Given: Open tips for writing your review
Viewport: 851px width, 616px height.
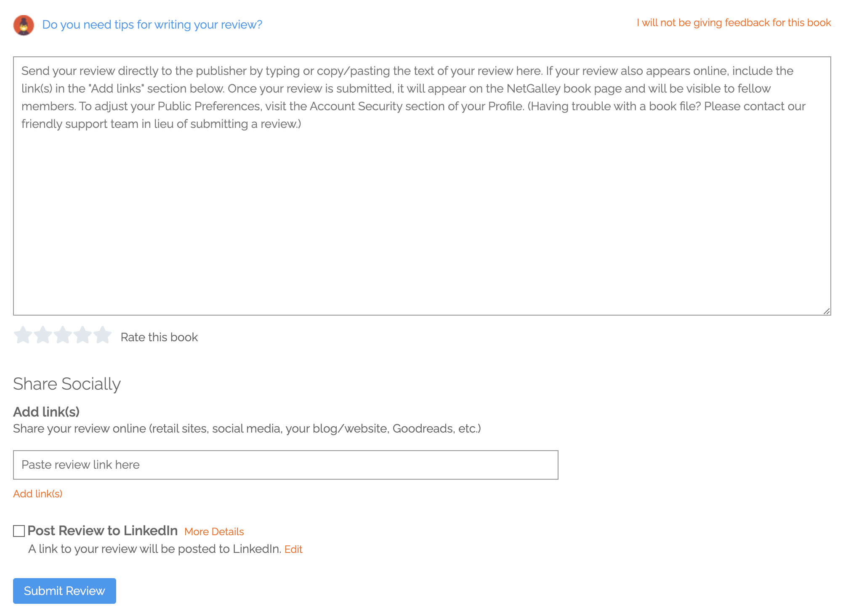Looking at the screenshot, I should point(152,25).
